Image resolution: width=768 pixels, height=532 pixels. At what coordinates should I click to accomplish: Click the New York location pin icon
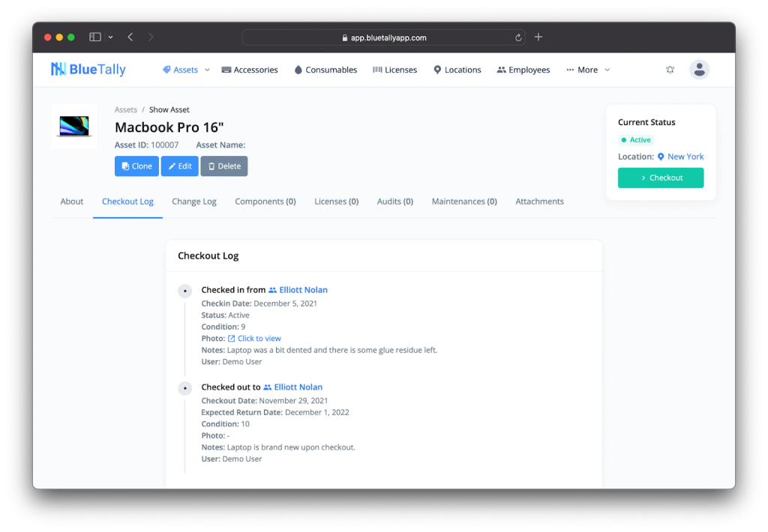[660, 157]
